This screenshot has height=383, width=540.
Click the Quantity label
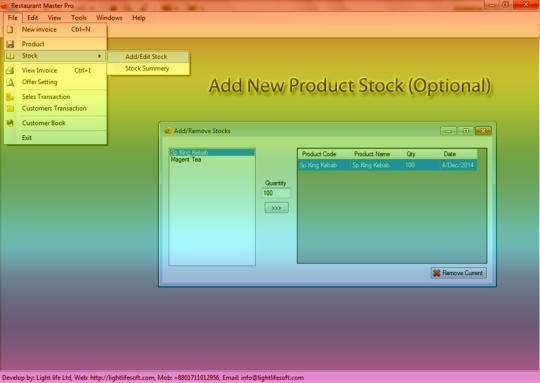[276, 183]
